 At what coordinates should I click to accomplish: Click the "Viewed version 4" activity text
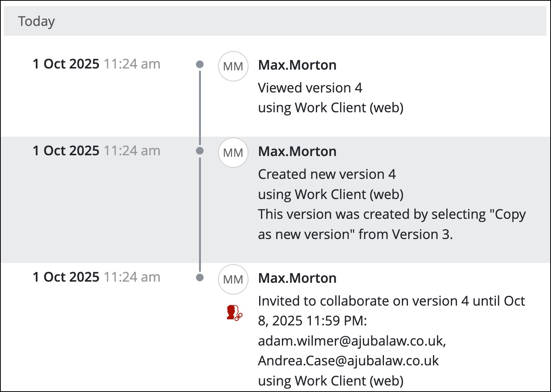[x=310, y=88]
